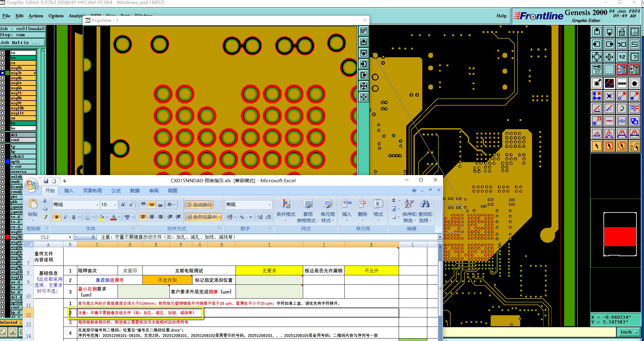Toggle checkbox for layer rout
The width and height of the screenshot is (644, 341).
(x=3, y=140)
